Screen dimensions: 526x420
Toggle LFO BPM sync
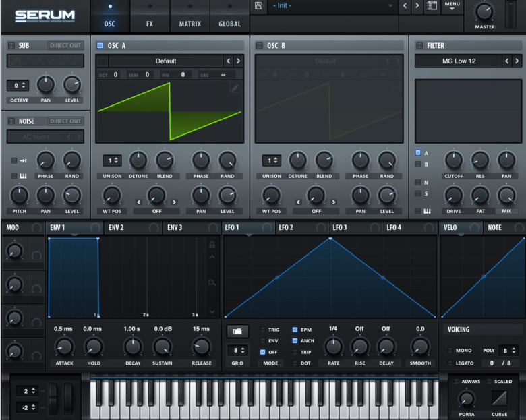[x=295, y=330]
